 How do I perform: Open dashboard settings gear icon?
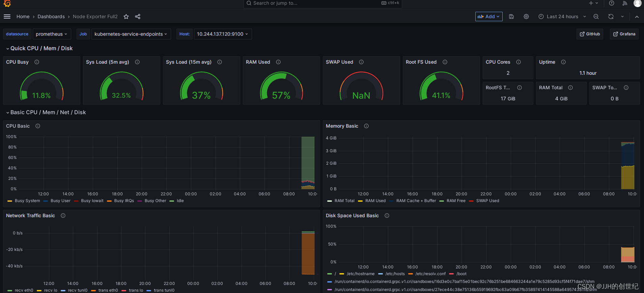coord(526,17)
